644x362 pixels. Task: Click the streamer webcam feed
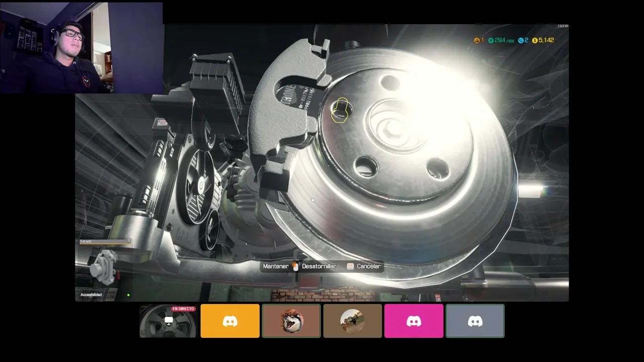pos(82,48)
